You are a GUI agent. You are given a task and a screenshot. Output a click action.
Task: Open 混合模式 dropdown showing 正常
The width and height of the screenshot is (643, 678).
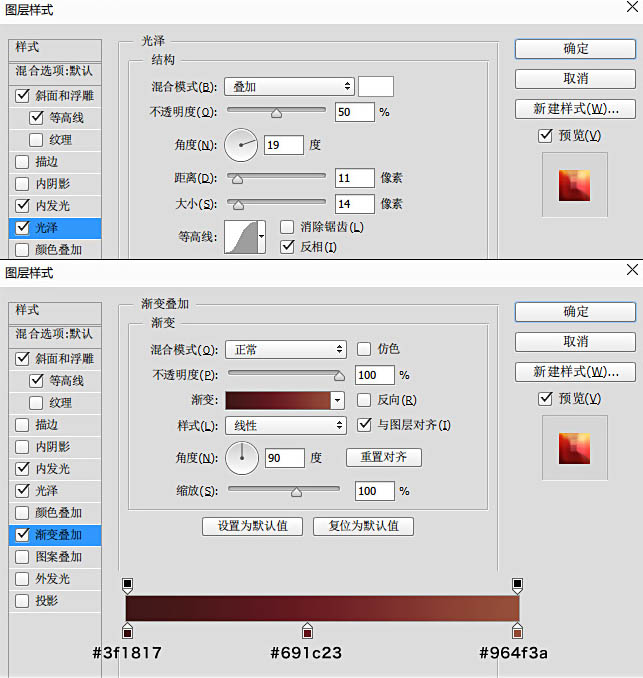coord(286,349)
